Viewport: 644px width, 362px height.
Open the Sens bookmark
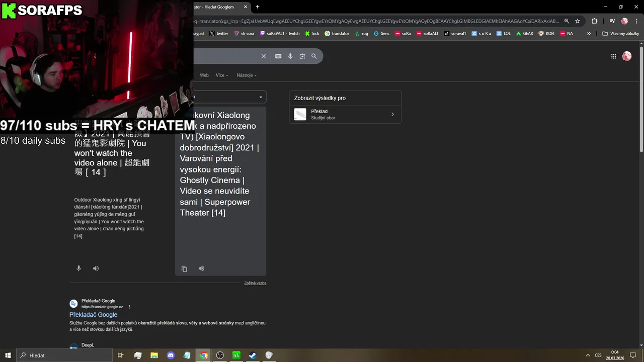click(381, 34)
